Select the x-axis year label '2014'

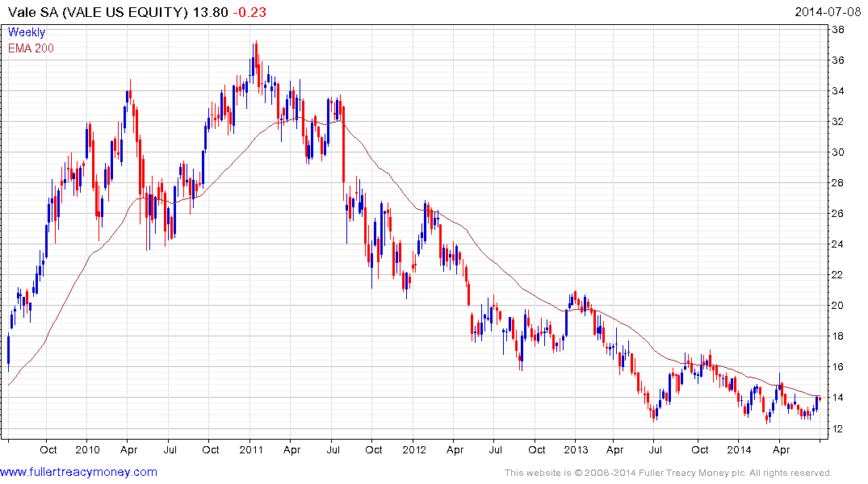[739, 449]
